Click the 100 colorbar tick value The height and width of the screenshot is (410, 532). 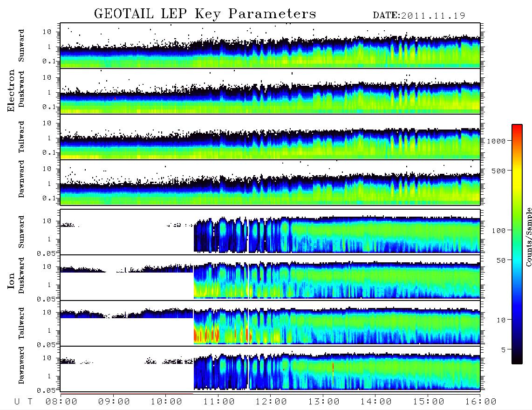click(x=498, y=231)
